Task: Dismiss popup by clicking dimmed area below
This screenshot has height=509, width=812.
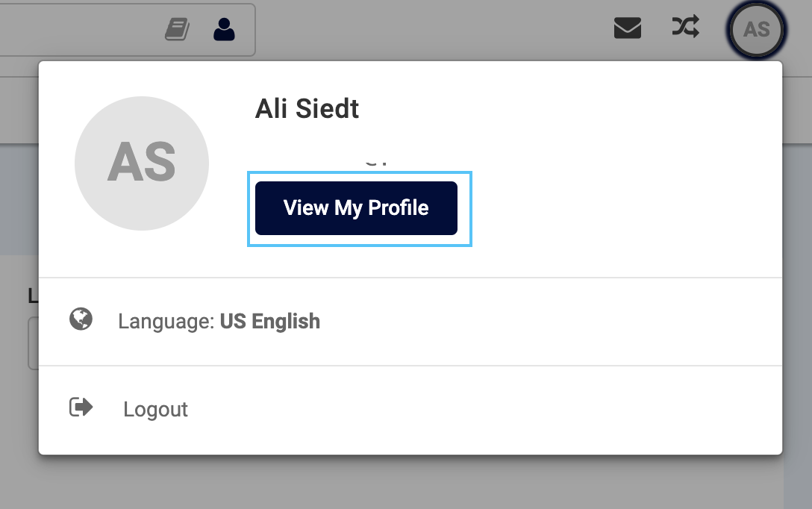Action: point(406,483)
